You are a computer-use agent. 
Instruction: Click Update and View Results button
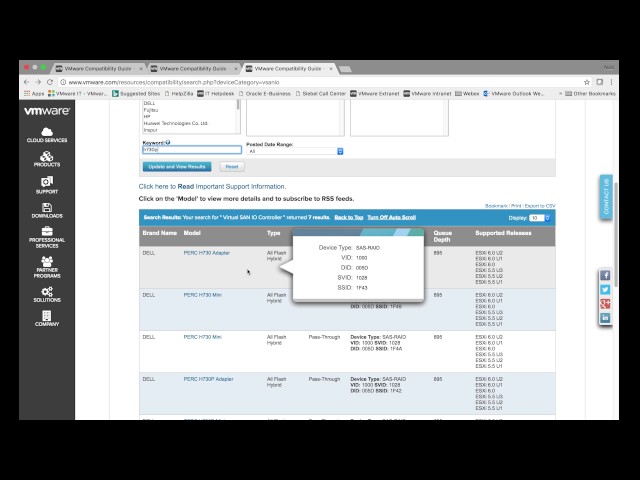(177, 167)
